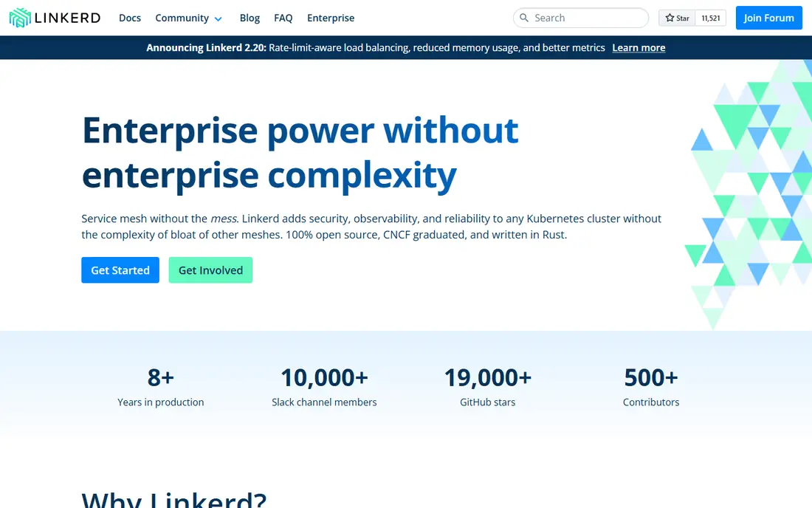Screen dimensions: 812x508
Task: Follow the Learn more link
Action: click(639, 48)
